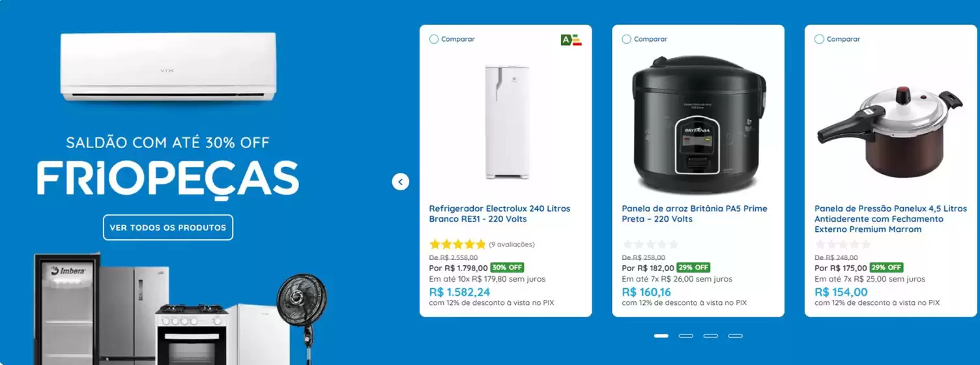Click the empty star rating under Britânia rice cooker
The image size is (980, 365).
tap(650, 244)
